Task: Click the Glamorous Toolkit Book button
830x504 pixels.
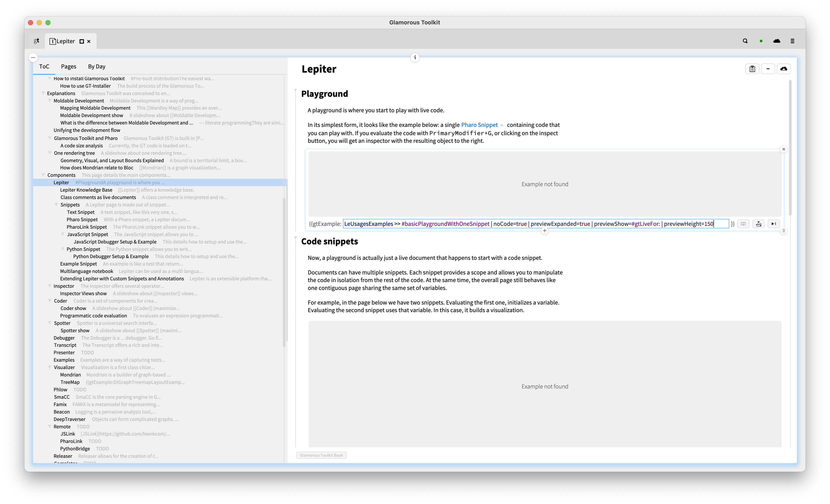Action: (x=321, y=455)
